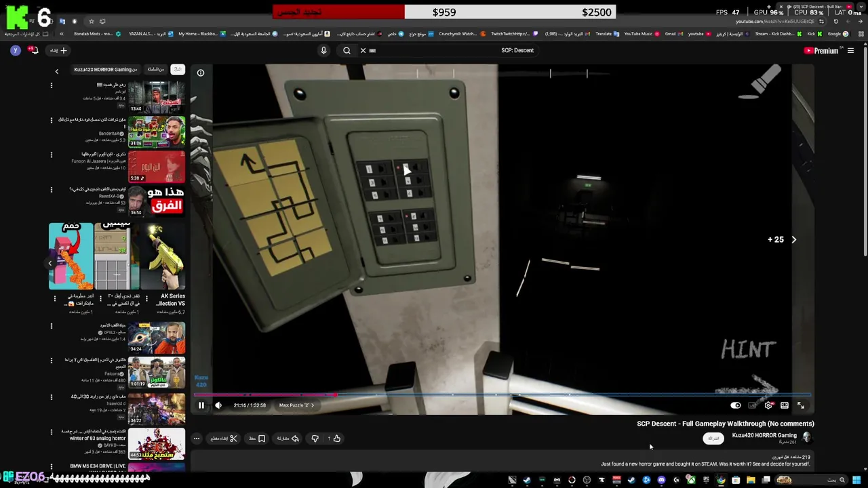Open the Create (+) button
The width and height of the screenshot is (868, 488).
(58, 50)
